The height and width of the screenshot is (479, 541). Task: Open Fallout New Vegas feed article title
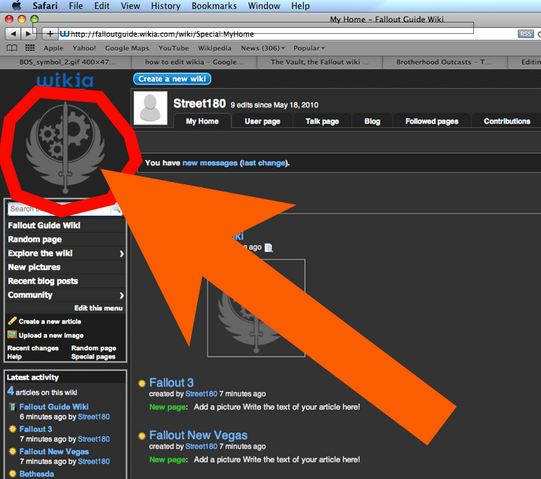(x=198, y=435)
